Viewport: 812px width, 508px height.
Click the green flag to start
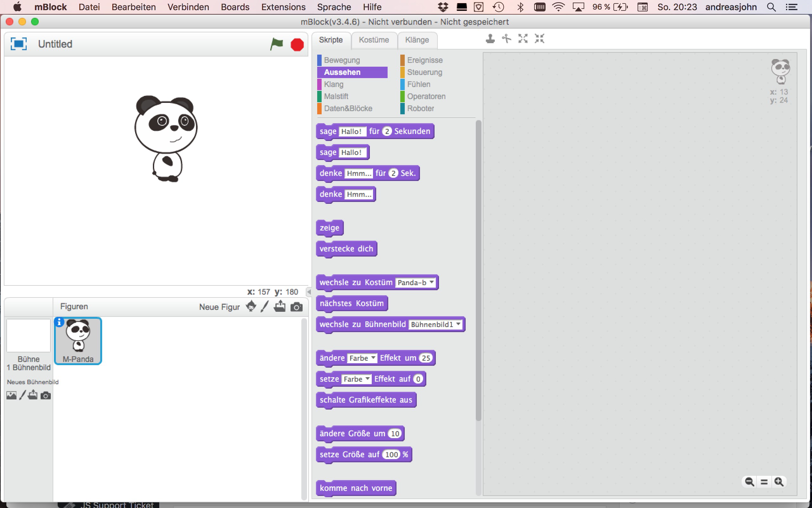(277, 44)
